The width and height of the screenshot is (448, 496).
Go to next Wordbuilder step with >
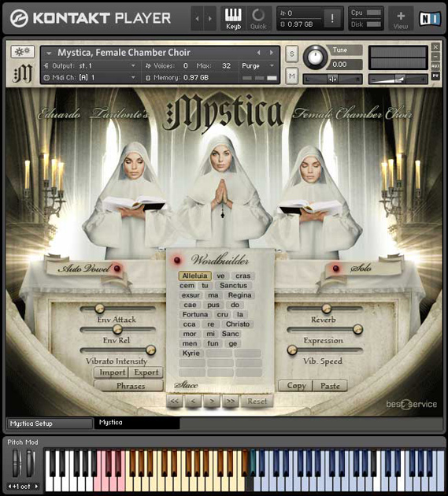[x=212, y=401]
